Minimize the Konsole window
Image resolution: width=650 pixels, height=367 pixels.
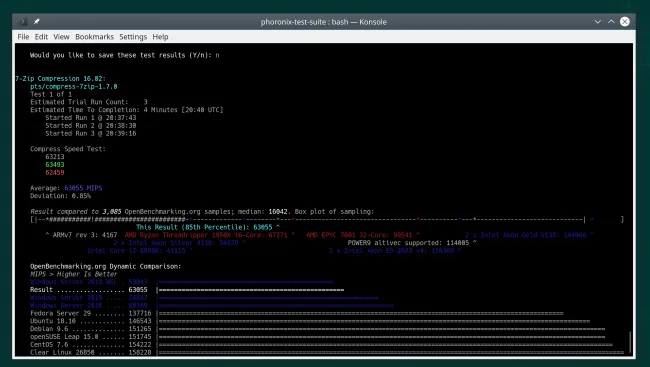coord(597,22)
